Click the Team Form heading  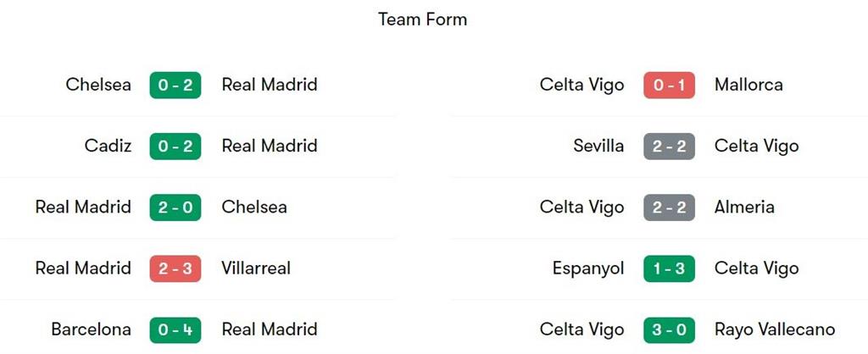click(422, 19)
